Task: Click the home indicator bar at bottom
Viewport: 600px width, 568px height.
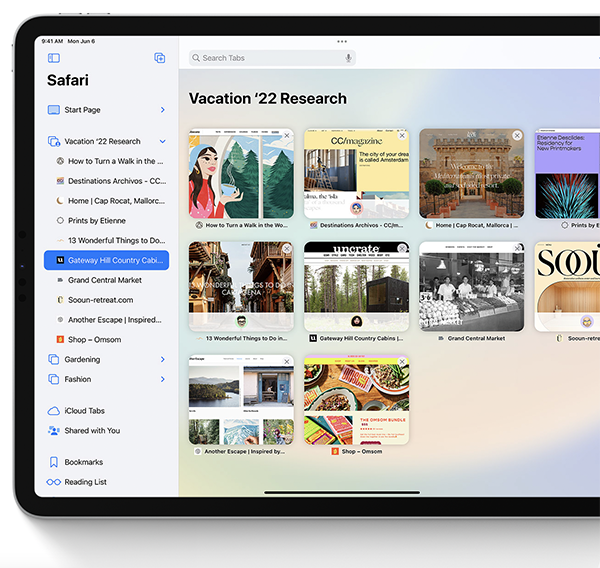Action: tap(342, 493)
